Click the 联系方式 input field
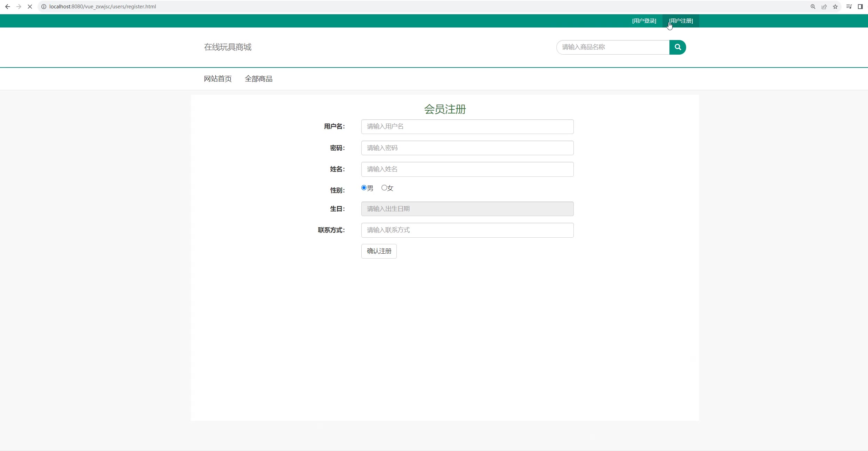 click(467, 230)
